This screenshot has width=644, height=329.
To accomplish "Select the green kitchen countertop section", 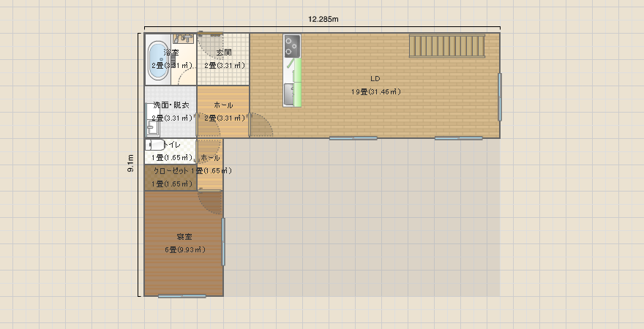I will 297,82.
